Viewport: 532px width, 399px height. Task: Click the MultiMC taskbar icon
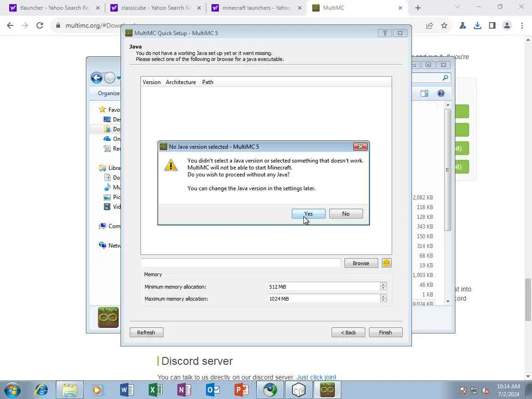pos(327,390)
